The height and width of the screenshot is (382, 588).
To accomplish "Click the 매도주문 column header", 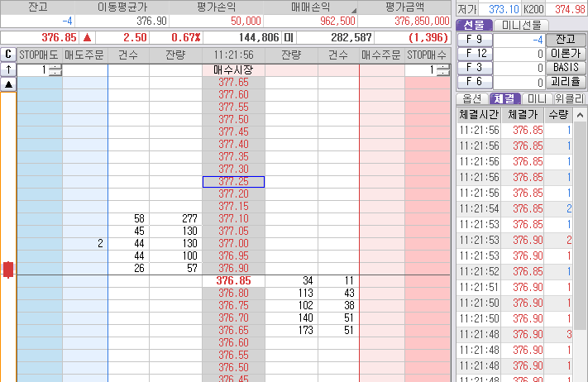I will click(84, 55).
